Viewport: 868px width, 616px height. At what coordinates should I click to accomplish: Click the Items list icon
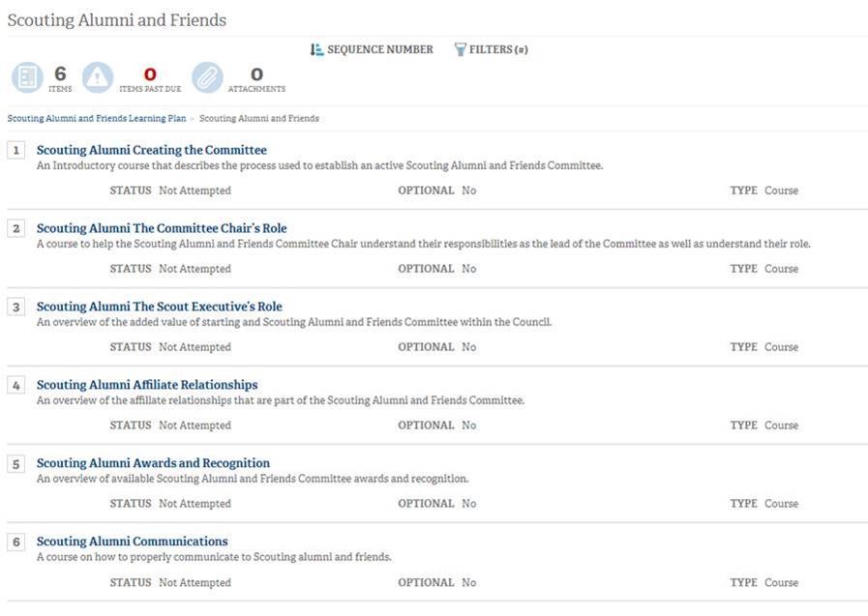(28, 77)
